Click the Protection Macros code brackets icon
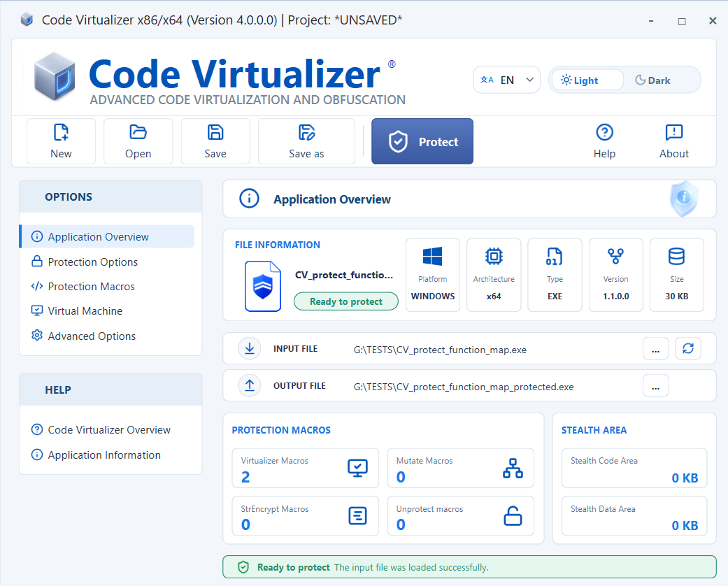The height and width of the screenshot is (586, 728). (36, 286)
